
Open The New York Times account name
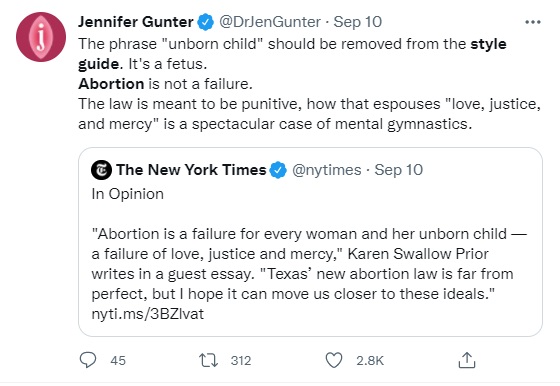pyautogui.click(x=191, y=170)
